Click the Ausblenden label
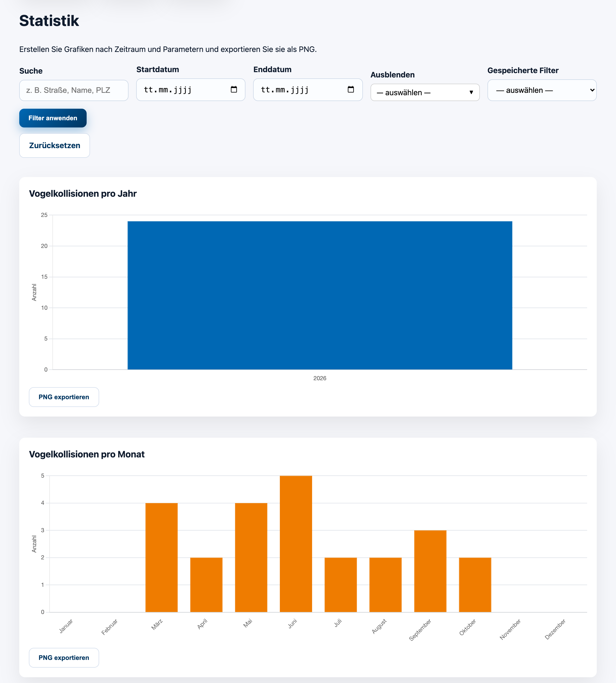616x683 pixels. click(x=393, y=75)
